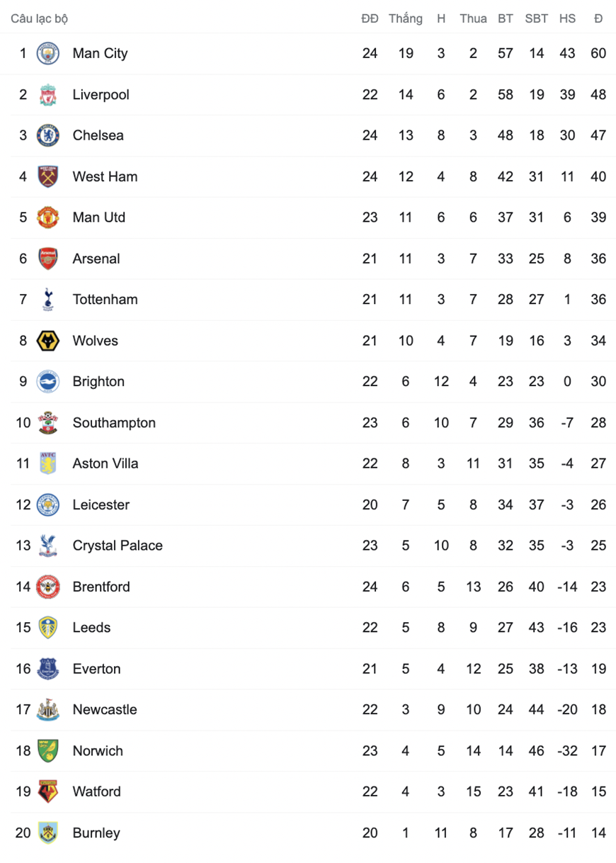This screenshot has width=616, height=863.
Task: Open the Leicester team link
Action: click(101, 504)
